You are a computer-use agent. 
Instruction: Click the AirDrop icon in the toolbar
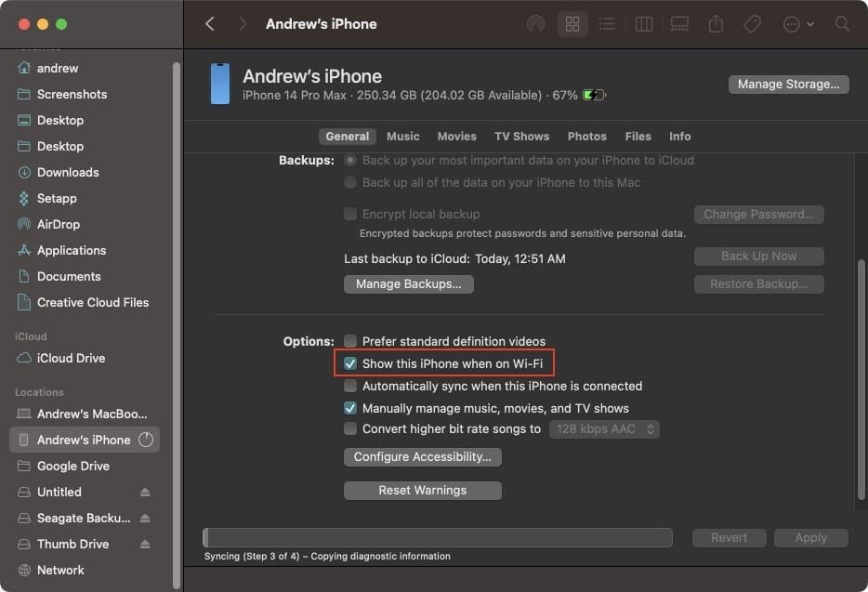(535, 24)
